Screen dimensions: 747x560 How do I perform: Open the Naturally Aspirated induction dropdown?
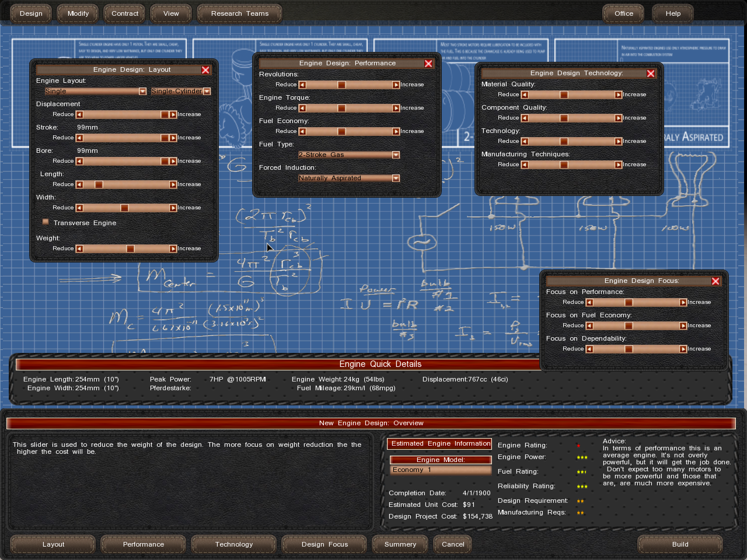(396, 178)
